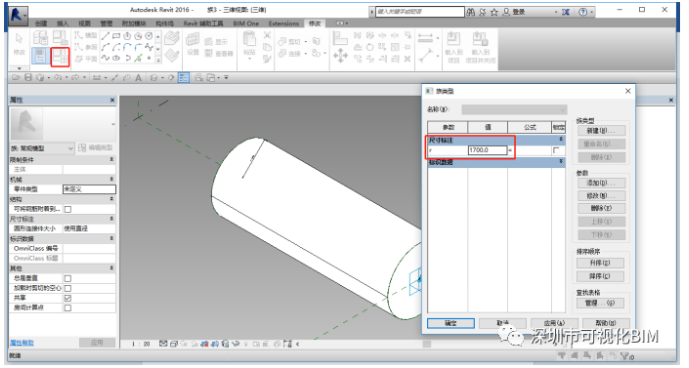The width and height of the screenshot is (689, 368).
Task: Collapse the 尺寸标注 group in Family Types dialog
Action: point(561,139)
